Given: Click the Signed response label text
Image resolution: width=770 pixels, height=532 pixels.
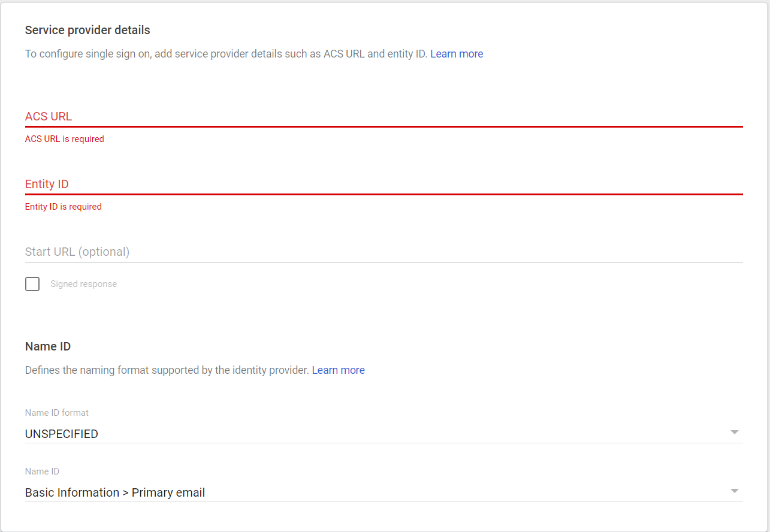Looking at the screenshot, I should [x=83, y=284].
